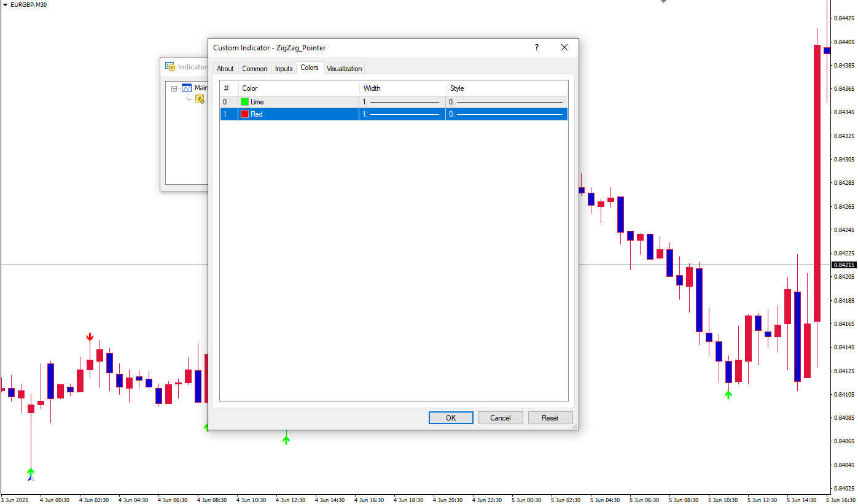This screenshot has height=504, width=858.
Task: Collapse the Main node in Indicators window
Action: pyautogui.click(x=174, y=88)
